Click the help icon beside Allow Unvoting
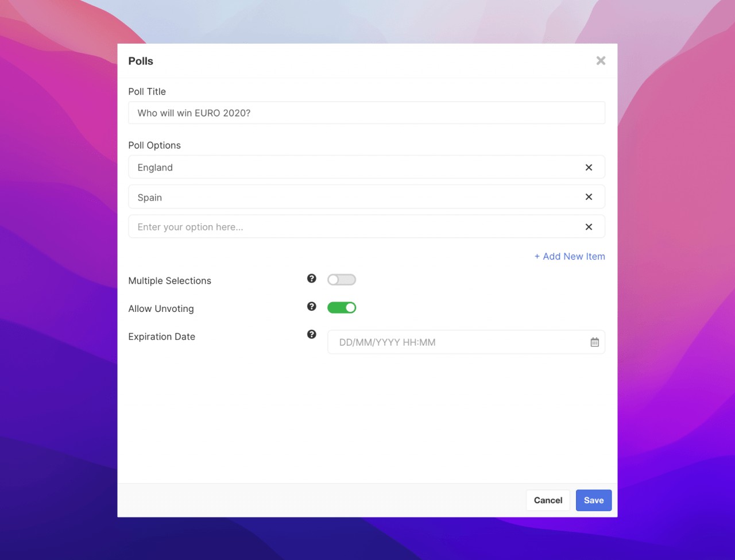The width and height of the screenshot is (735, 560). [312, 307]
